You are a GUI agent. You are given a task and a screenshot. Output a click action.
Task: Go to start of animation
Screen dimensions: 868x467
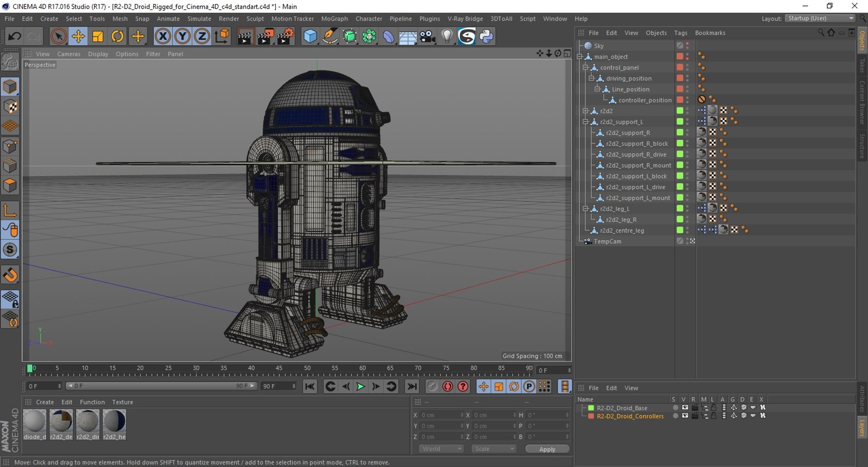(x=310, y=386)
